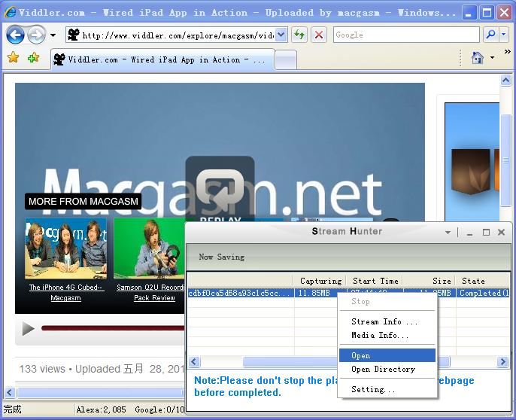Click the video progress seek bar
The height and width of the screenshot is (420, 516).
(113, 328)
